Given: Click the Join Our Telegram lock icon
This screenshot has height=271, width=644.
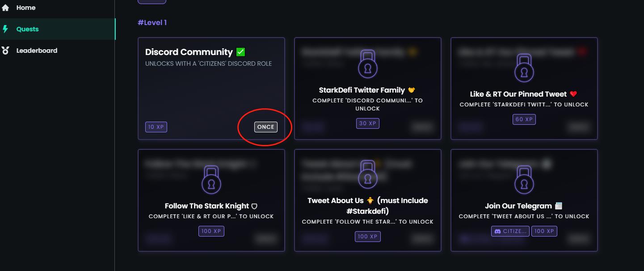Looking at the screenshot, I should click(x=524, y=180).
